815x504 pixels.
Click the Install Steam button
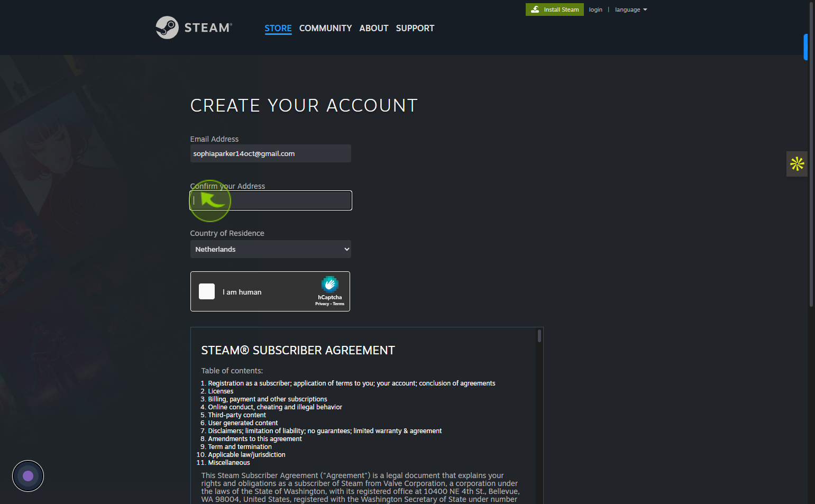[555, 10]
